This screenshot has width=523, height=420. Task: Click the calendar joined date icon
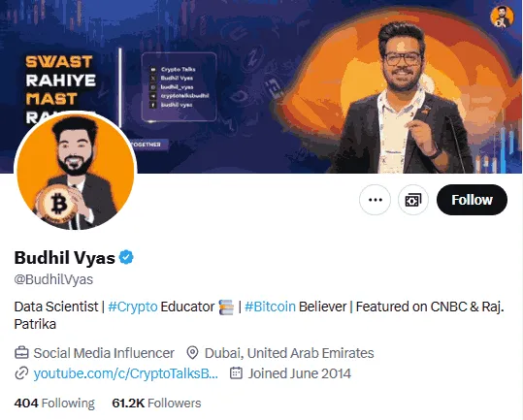point(236,373)
